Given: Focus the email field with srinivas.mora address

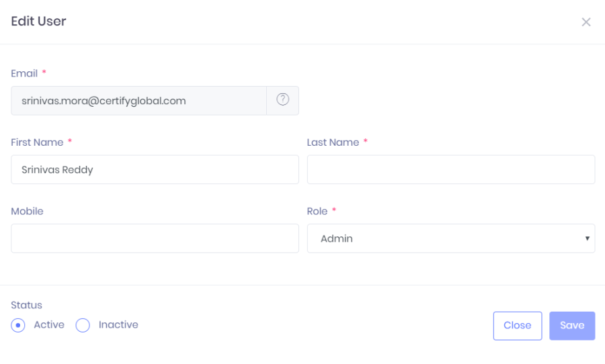Looking at the screenshot, I should (138, 101).
